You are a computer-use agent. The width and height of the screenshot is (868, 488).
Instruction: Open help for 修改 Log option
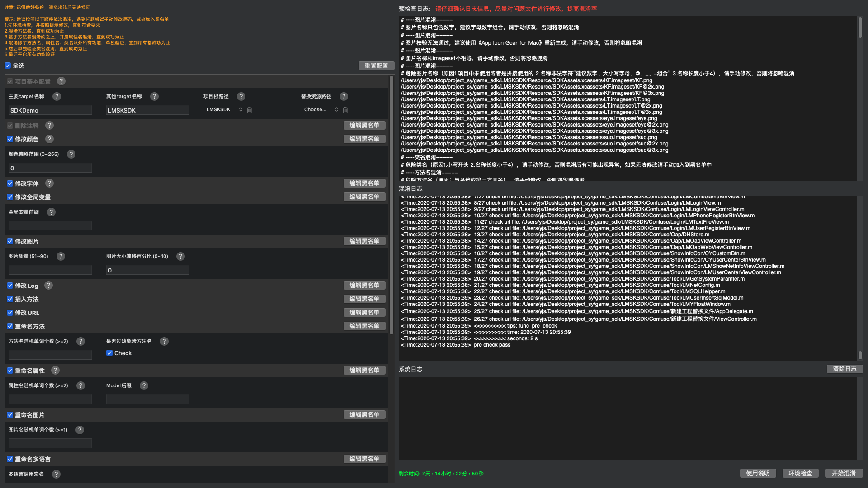[x=49, y=286]
